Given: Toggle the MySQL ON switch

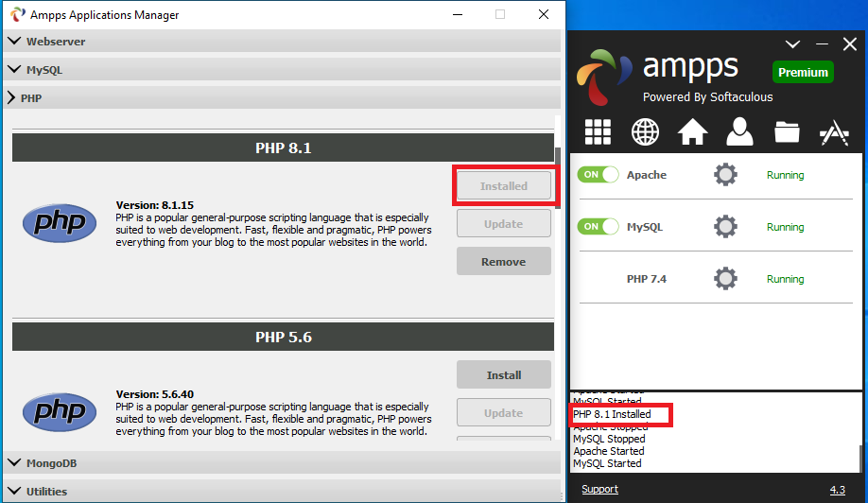Looking at the screenshot, I should coord(598,227).
